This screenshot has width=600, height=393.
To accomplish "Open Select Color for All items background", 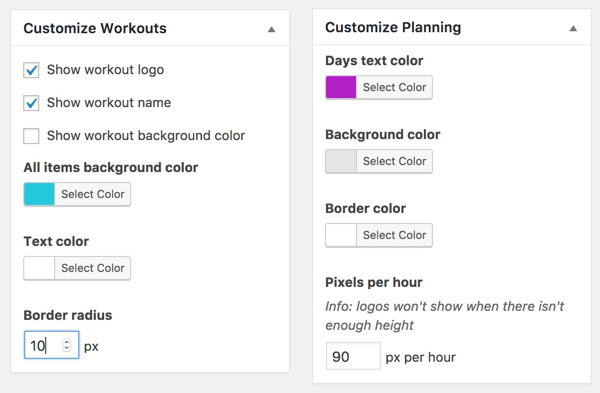I will [93, 194].
